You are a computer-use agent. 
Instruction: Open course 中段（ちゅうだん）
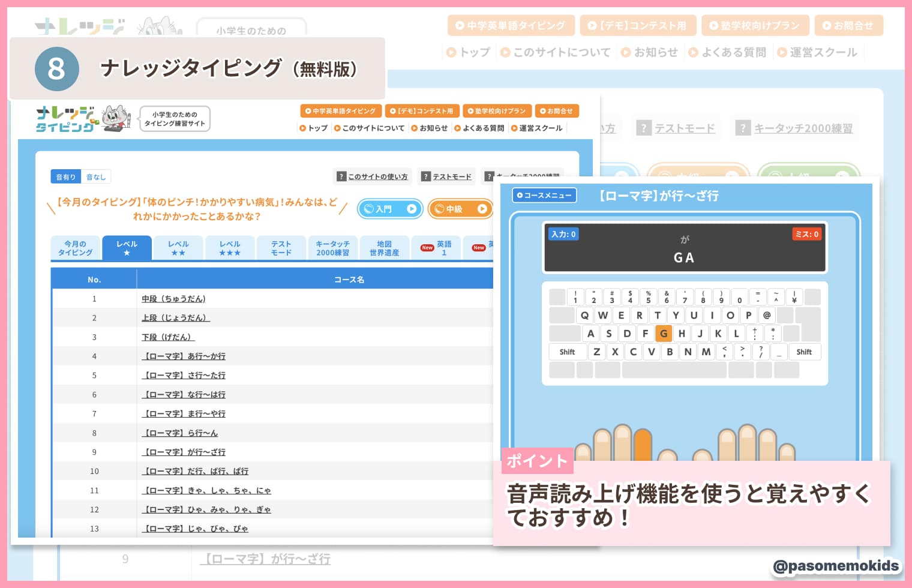pos(174,299)
